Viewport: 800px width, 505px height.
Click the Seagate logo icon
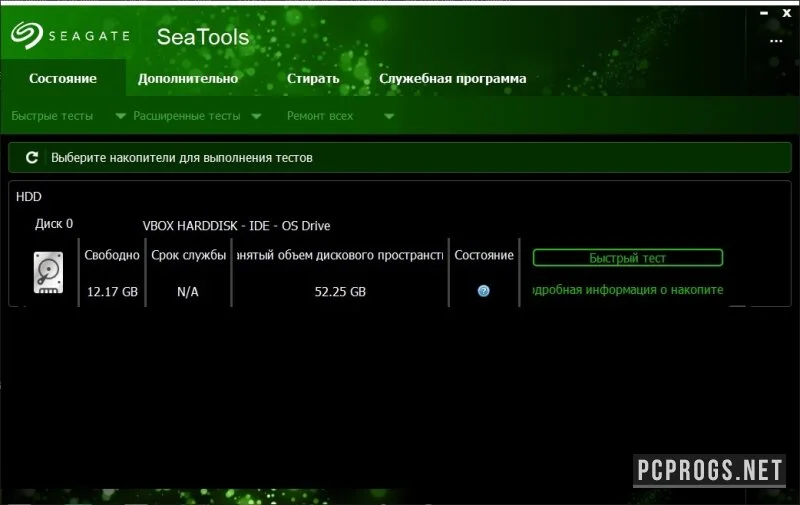click(x=27, y=35)
